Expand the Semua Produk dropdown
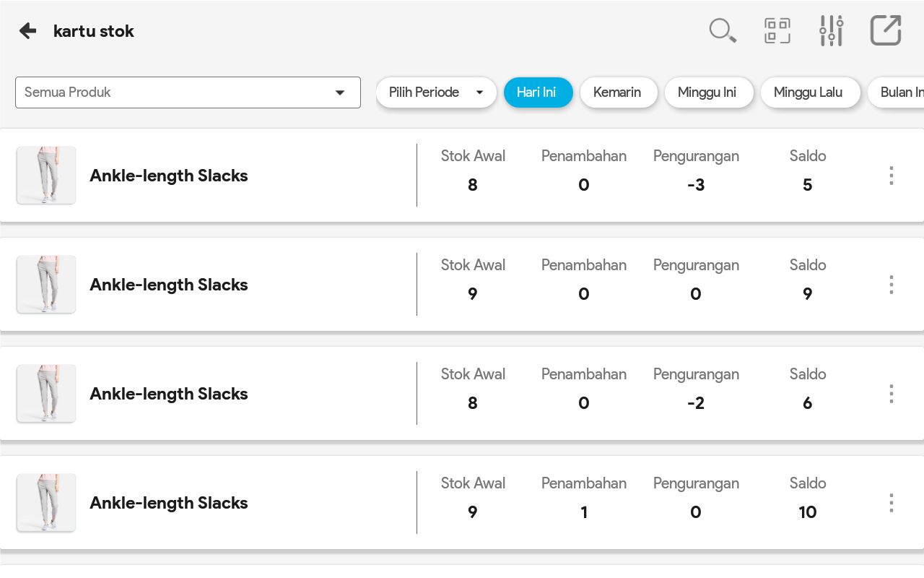The width and height of the screenshot is (924, 578). click(x=188, y=92)
